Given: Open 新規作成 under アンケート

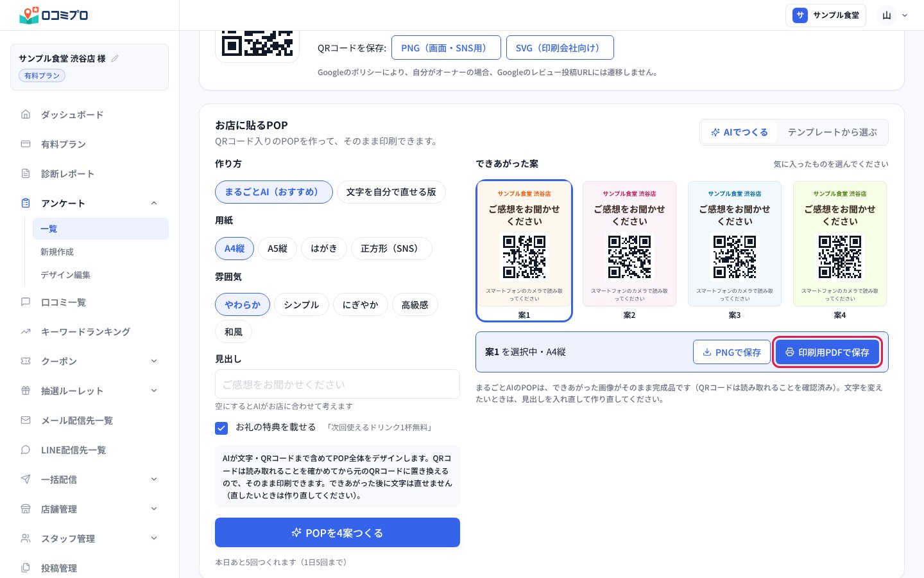Looking at the screenshot, I should pyautogui.click(x=101, y=252).
